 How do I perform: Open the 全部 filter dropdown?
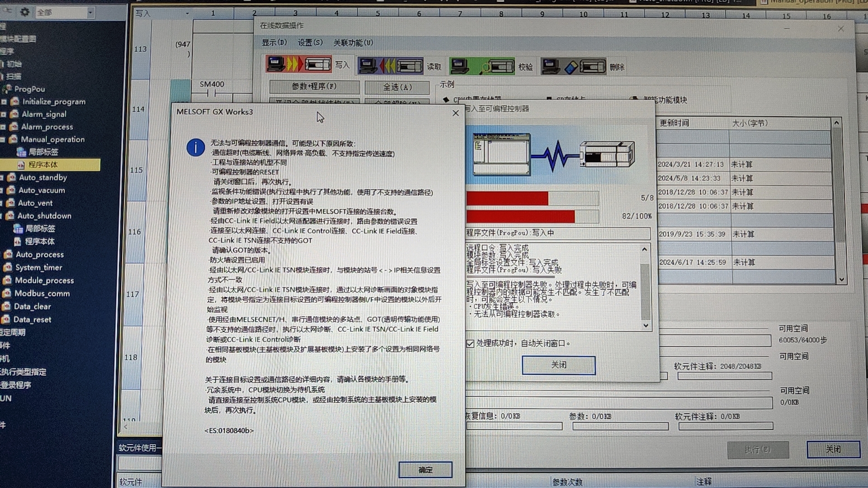tap(90, 13)
